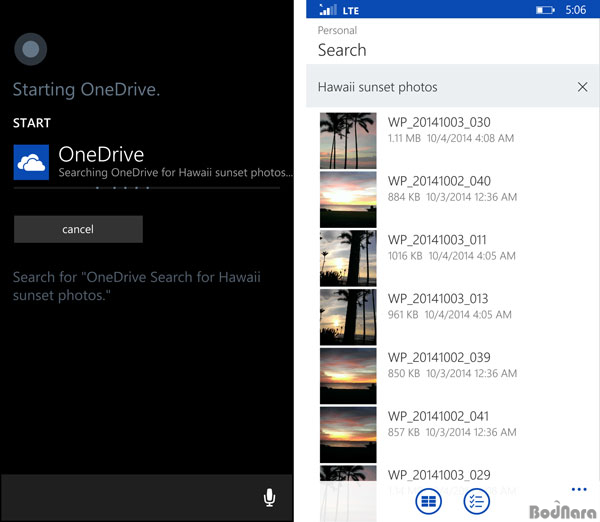The image size is (600, 522).
Task: Open thumbnail of WP_20141002_039
Action: 348,376
